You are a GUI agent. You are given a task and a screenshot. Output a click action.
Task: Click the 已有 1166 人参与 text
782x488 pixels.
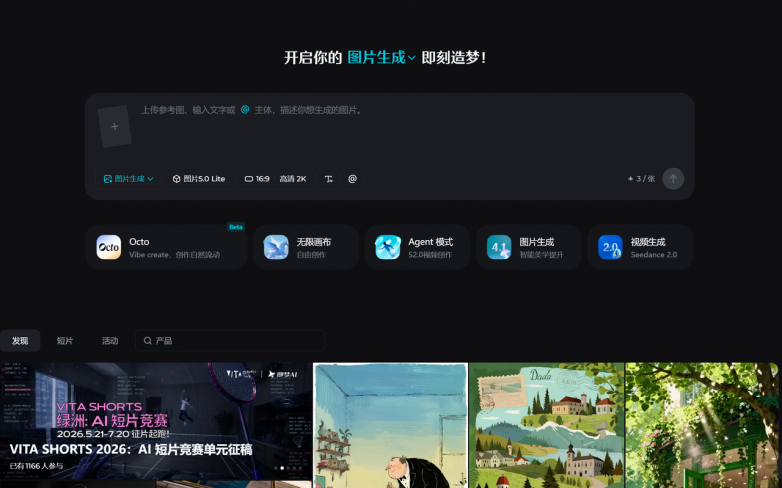36,466
